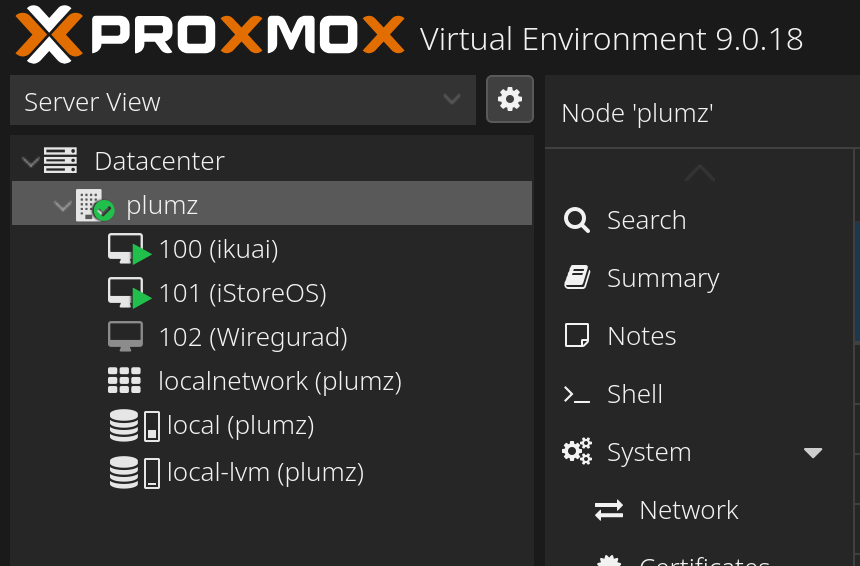Collapse the Datacenter tree node
860x566 pixels.
(30, 161)
